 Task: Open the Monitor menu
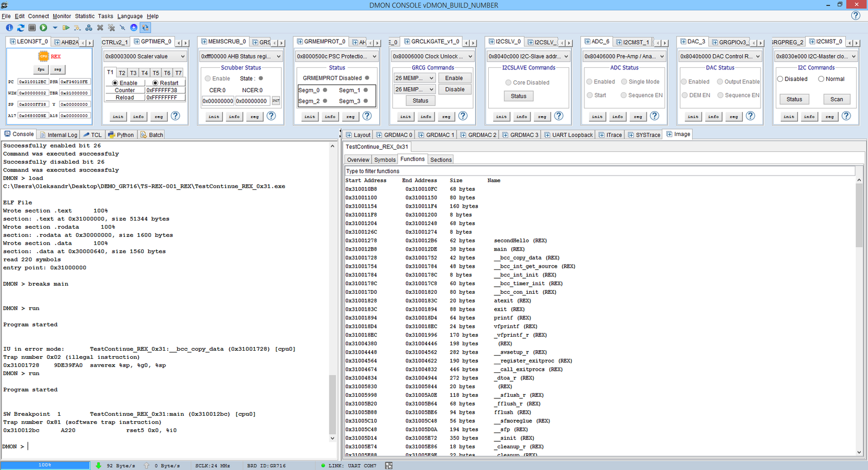tap(62, 16)
